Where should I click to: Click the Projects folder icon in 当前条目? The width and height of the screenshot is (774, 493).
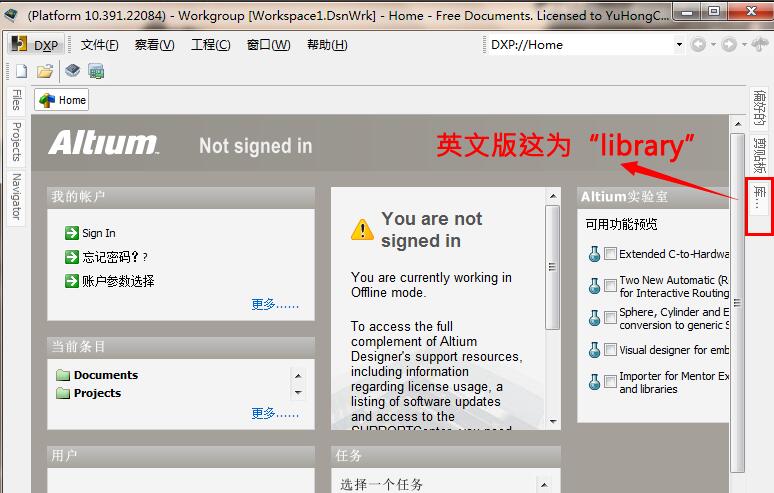(x=63, y=393)
